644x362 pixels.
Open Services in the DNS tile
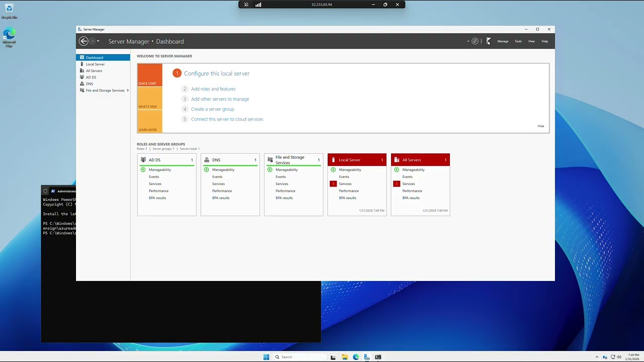pyautogui.click(x=218, y=184)
